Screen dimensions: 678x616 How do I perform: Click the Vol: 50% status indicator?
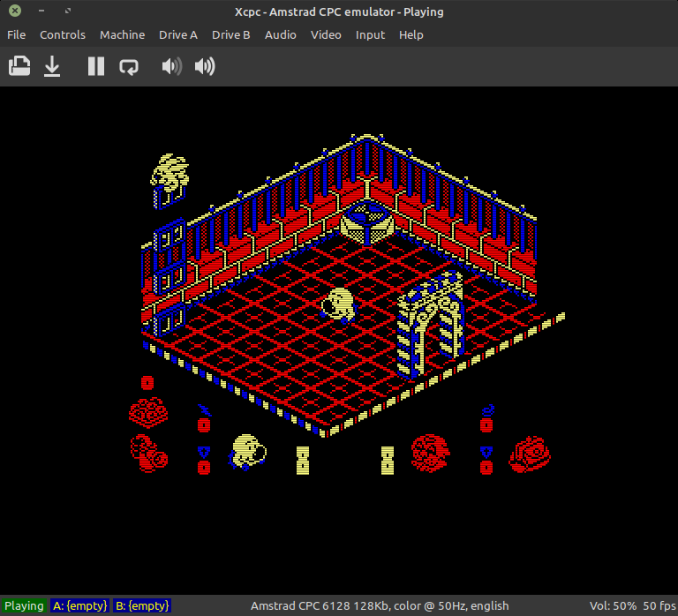(613, 605)
